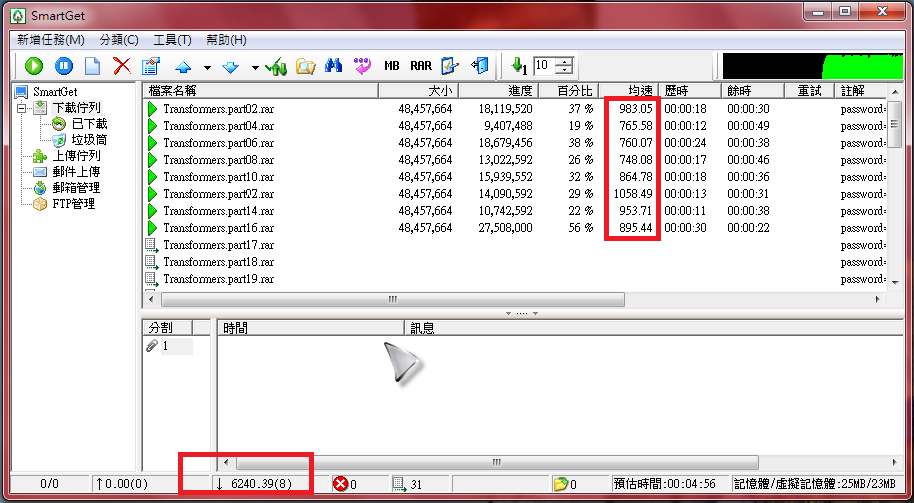Sort by the 檔案名稱 column header
Viewport: 914px width, 503px height.
260,91
